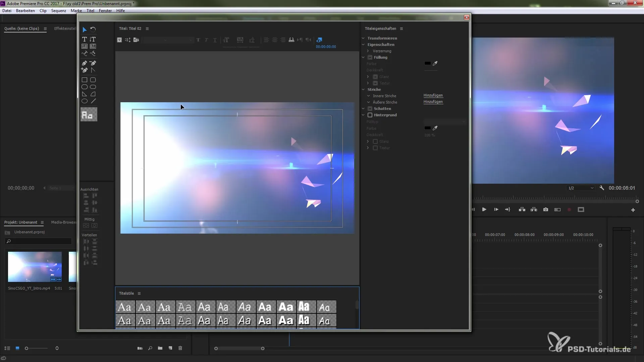The width and height of the screenshot is (644, 362).
Task: Add an inner stroke via Hinzufügen
Action: pyautogui.click(x=433, y=96)
